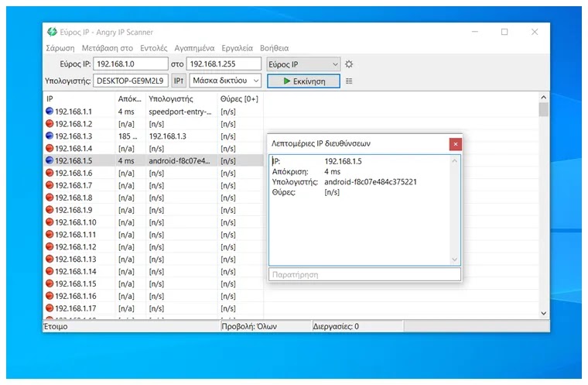Click red status icon for 192.168.1.16
This screenshot has width=588, height=385.
tap(49, 296)
